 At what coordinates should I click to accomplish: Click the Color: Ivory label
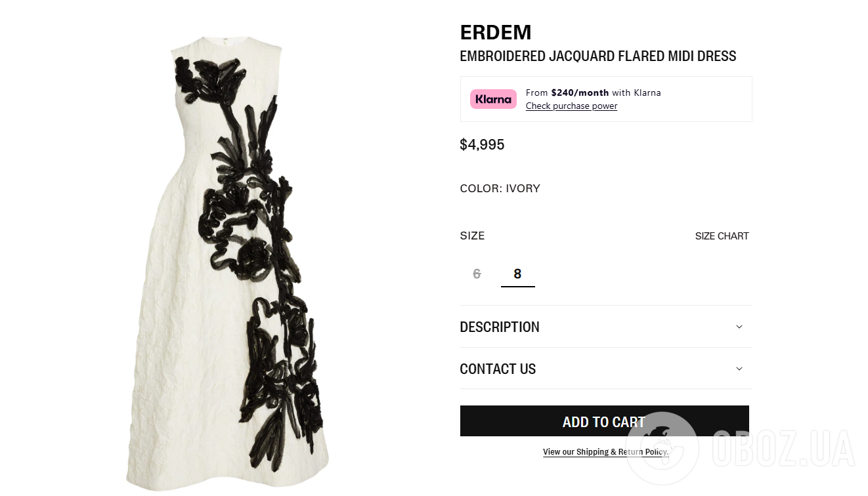tap(500, 188)
